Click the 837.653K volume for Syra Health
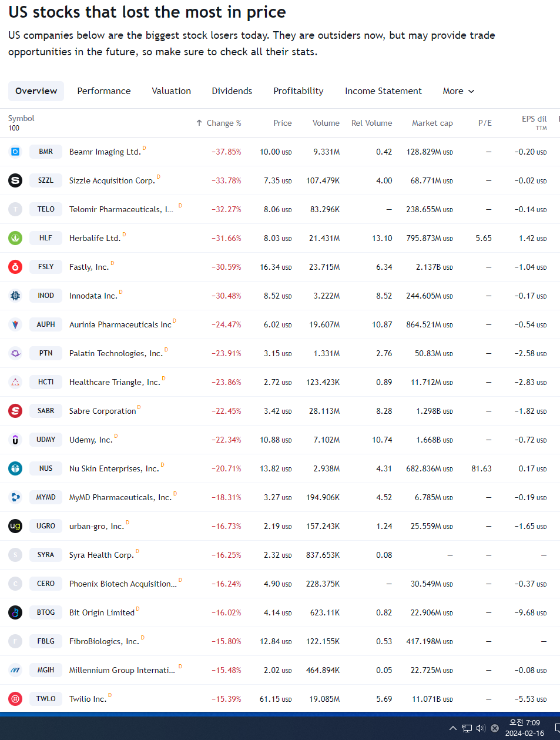 click(x=323, y=555)
